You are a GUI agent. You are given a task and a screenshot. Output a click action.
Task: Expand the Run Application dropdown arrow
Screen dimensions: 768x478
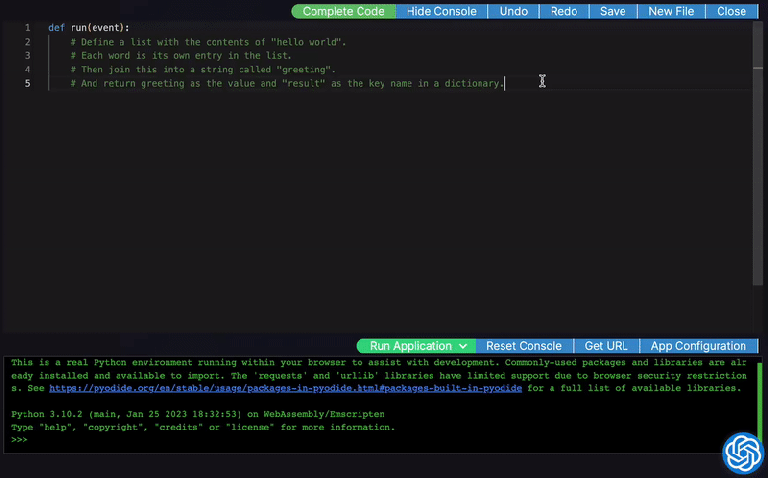[x=463, y=346]
